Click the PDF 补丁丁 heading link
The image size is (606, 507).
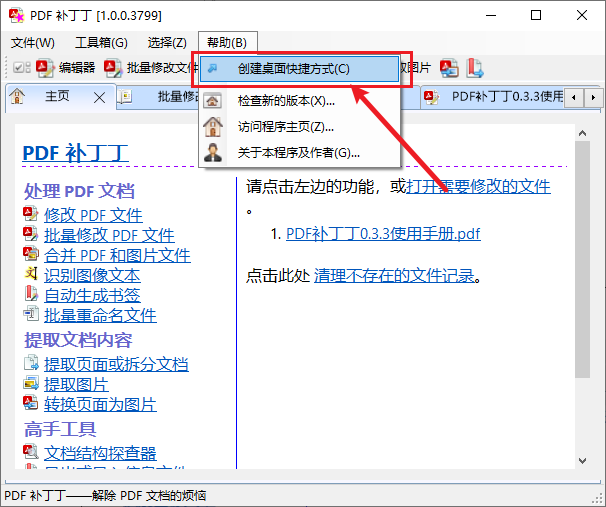pos(75,153)
